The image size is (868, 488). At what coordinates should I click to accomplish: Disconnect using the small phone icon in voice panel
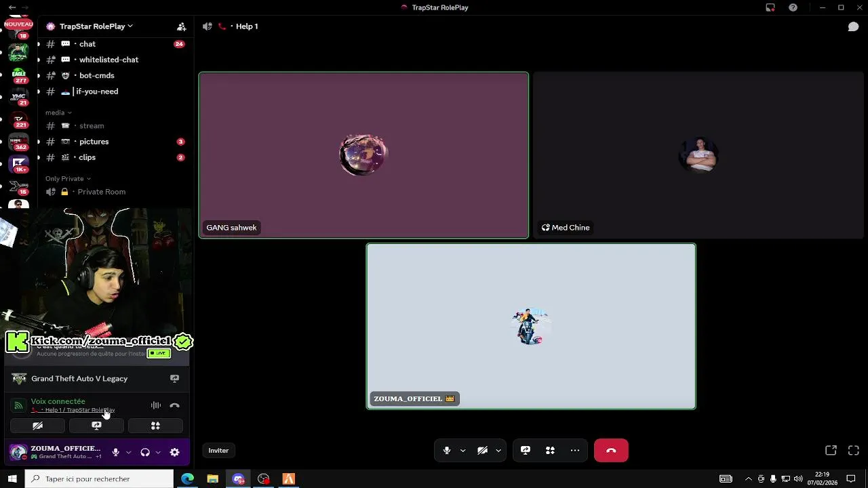tap(174, 405)
